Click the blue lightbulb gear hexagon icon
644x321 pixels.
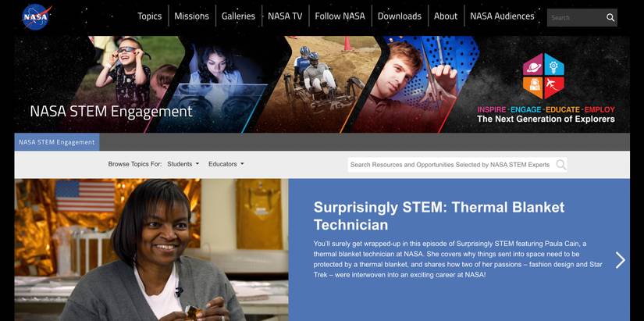tap(554, 65)
